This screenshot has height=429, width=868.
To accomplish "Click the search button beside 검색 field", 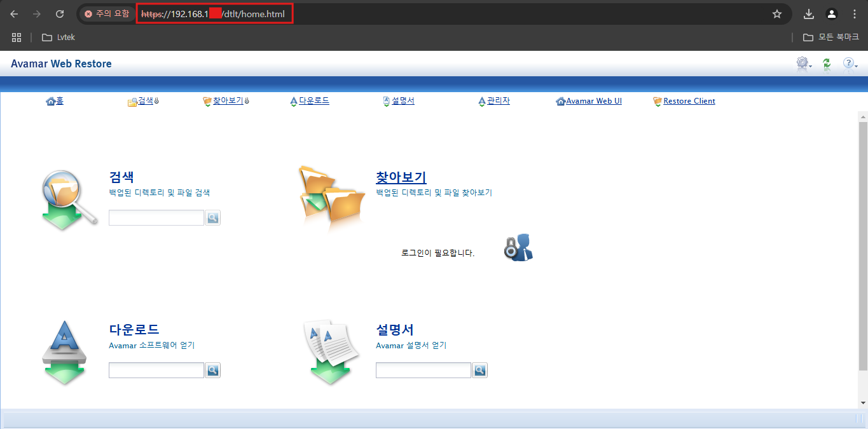I will click(x=212, y=218).
